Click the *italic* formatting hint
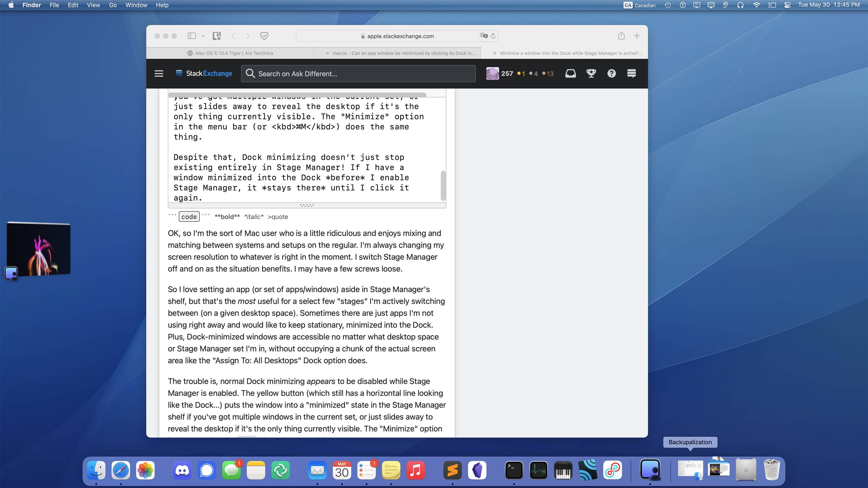The image size is (868, 488). (x=254, y=216)
